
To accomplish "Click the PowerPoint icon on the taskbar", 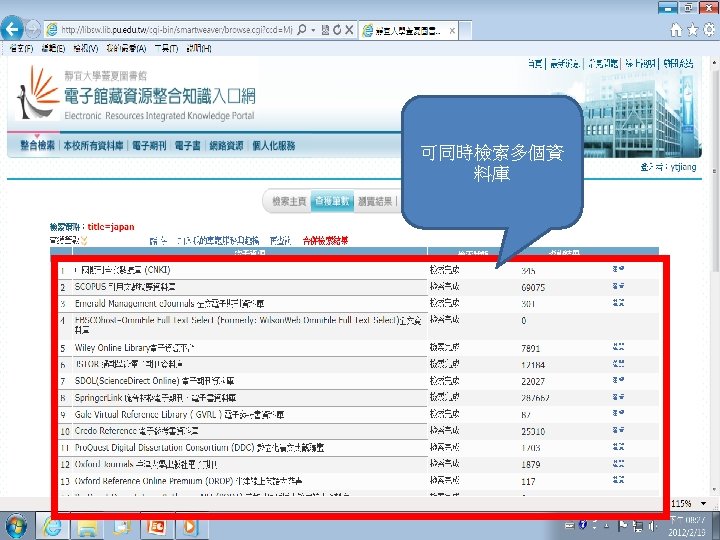I will 157,526.
